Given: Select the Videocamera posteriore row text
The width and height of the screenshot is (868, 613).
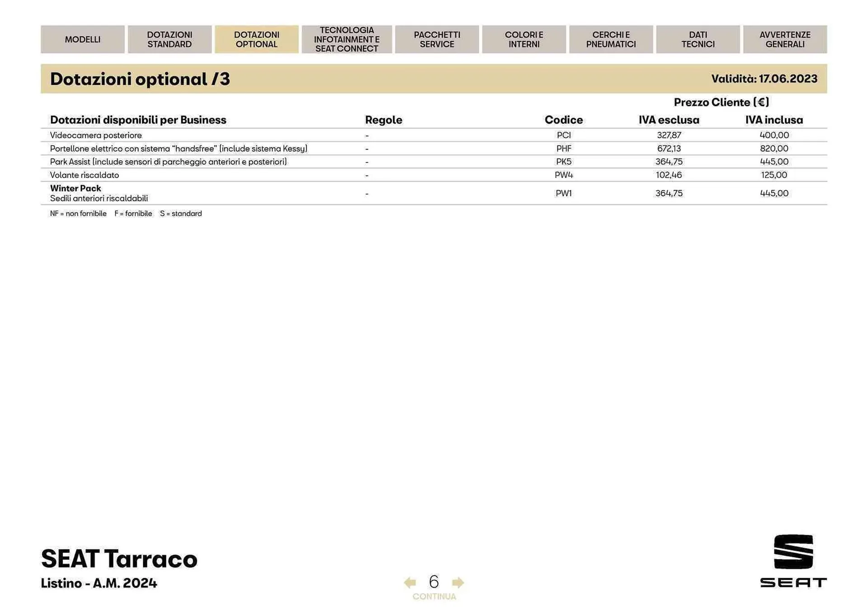Looking at the screenshot, I should (x=96, y=135).
